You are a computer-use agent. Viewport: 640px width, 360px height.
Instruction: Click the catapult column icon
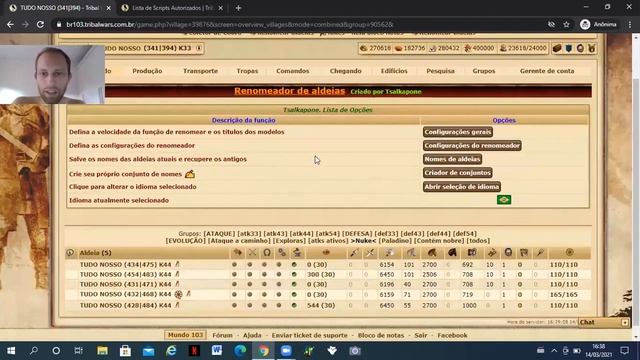pos(492,253)
